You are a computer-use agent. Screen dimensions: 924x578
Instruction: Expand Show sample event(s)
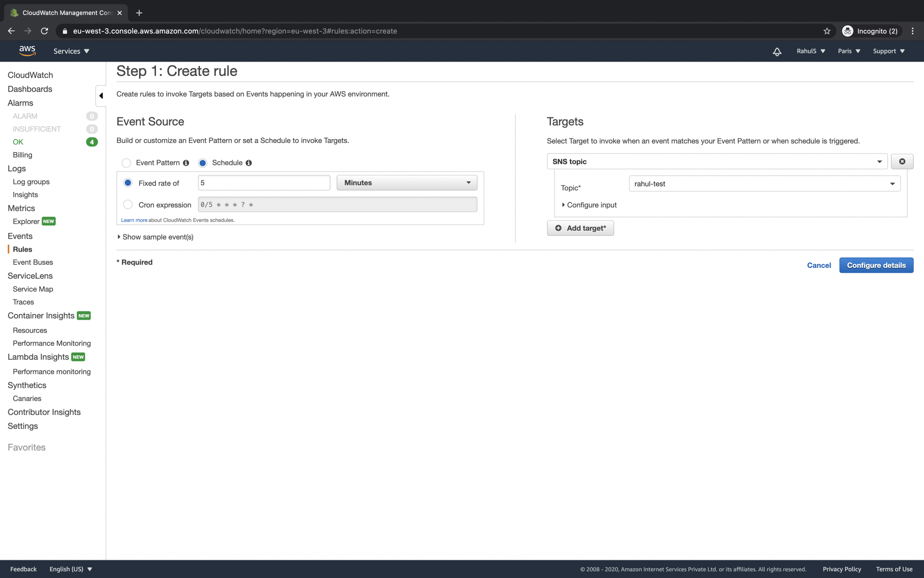pyautogui.click(x=155, y=237)
